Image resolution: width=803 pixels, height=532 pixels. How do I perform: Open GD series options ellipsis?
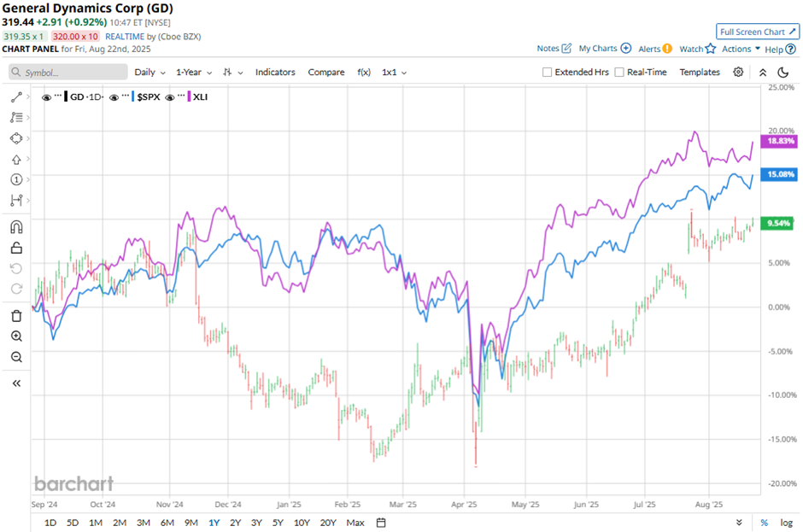point(58,96)
